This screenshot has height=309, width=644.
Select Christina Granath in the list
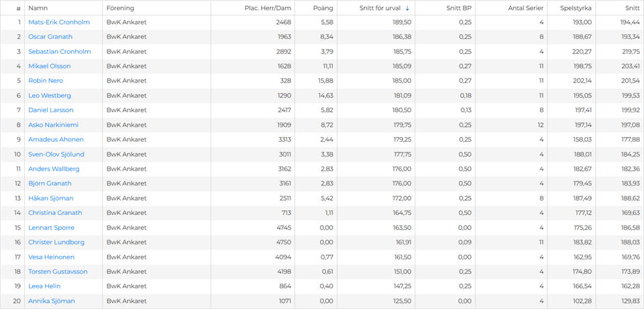click(55, 213)
